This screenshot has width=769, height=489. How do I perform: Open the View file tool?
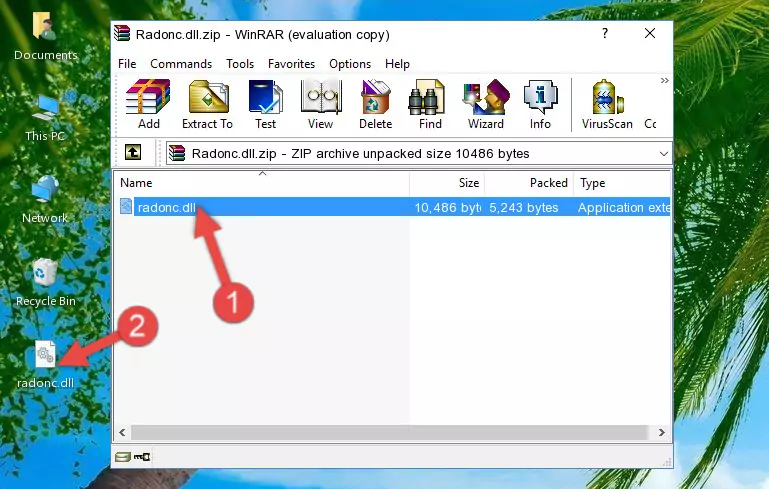(x=321, y=104)
